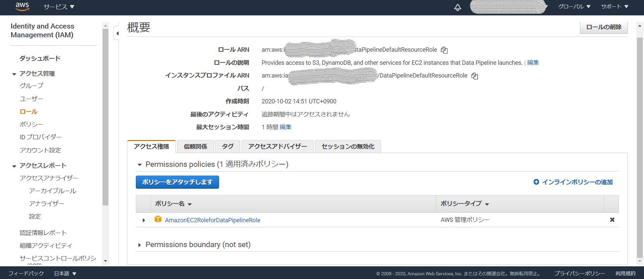Click the ポリシーをアタッチします button
The width and height of the screenshot is (644, 279).
pyautogui.click(x=177, y=182)
